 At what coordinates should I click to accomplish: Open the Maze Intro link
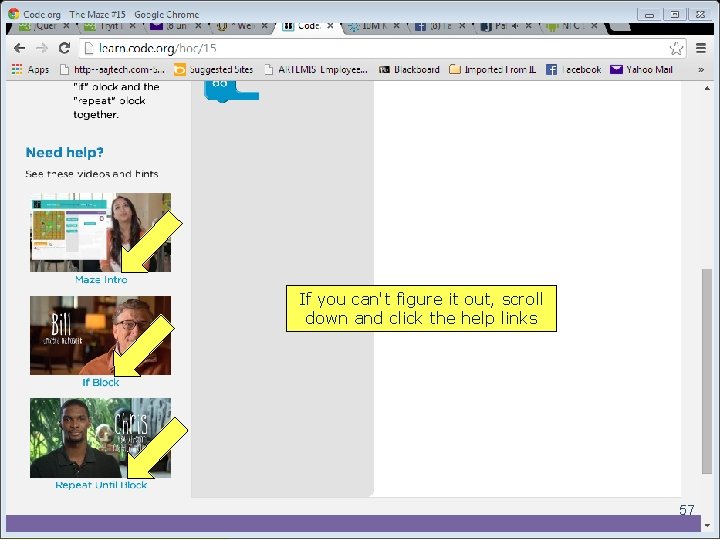click(x=101, y=280)
